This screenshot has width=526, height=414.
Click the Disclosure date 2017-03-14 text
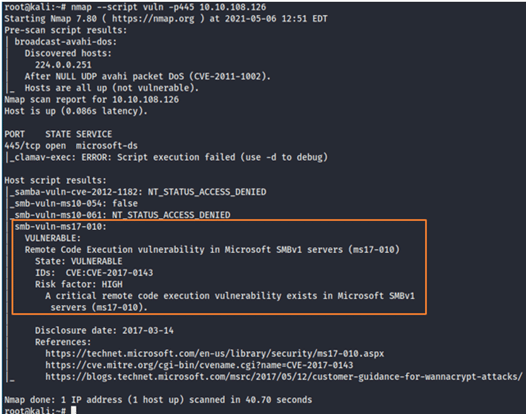(104, 331)
